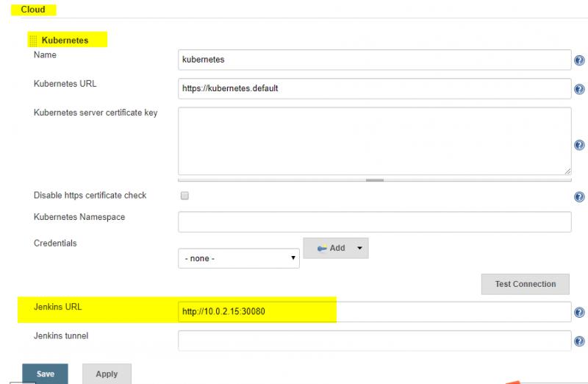
Task: Open help for Kubernetes URL field
Action: (x=579, y=89)
